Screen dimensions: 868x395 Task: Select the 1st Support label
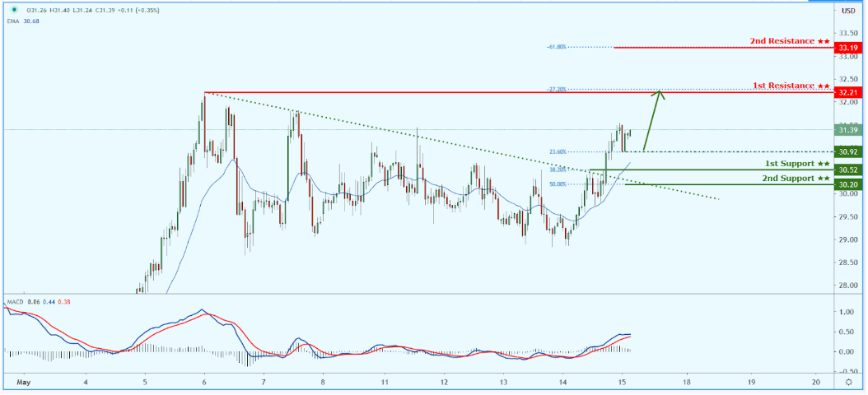[x=798, y=164]
